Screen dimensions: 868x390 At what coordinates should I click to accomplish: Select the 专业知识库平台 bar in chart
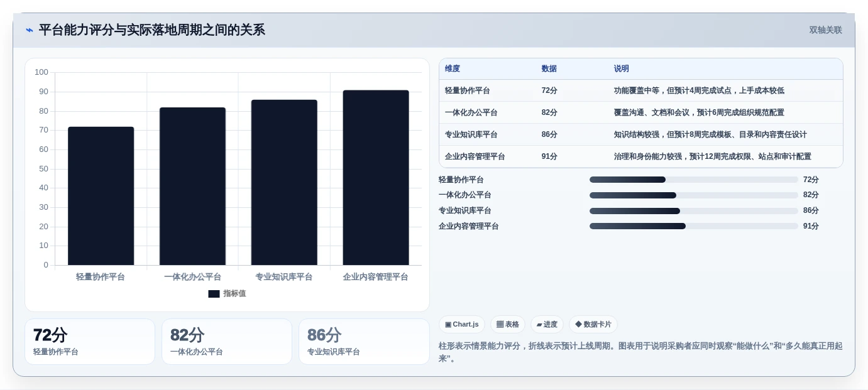coord(284,182)
